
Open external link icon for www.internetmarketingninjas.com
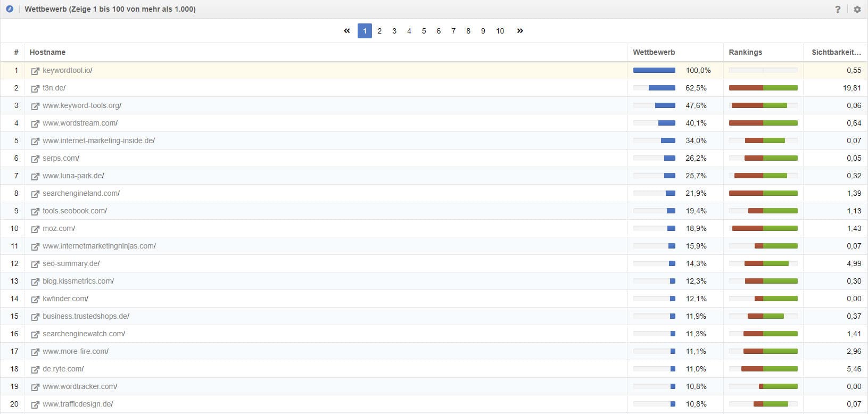[x=35, y=246]
